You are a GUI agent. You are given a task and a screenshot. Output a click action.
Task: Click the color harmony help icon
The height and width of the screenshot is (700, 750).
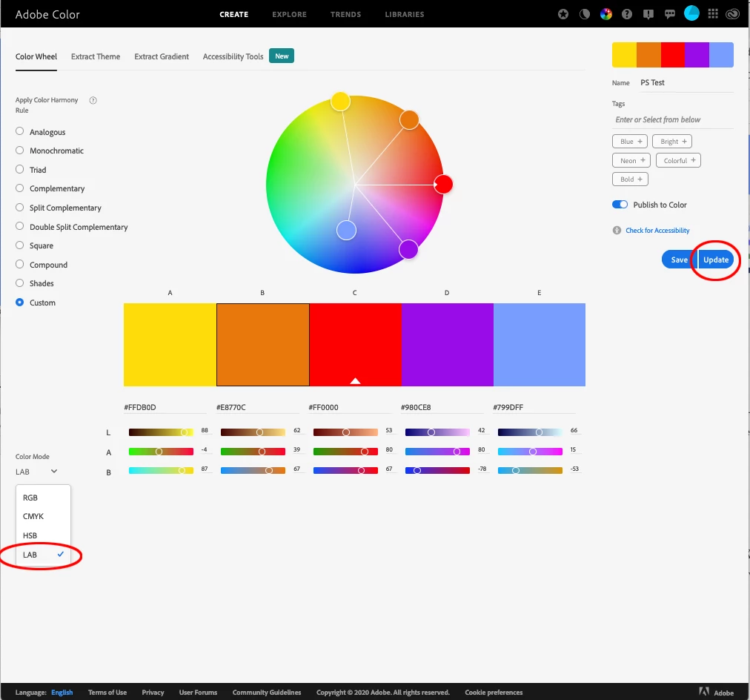point(93,100)
